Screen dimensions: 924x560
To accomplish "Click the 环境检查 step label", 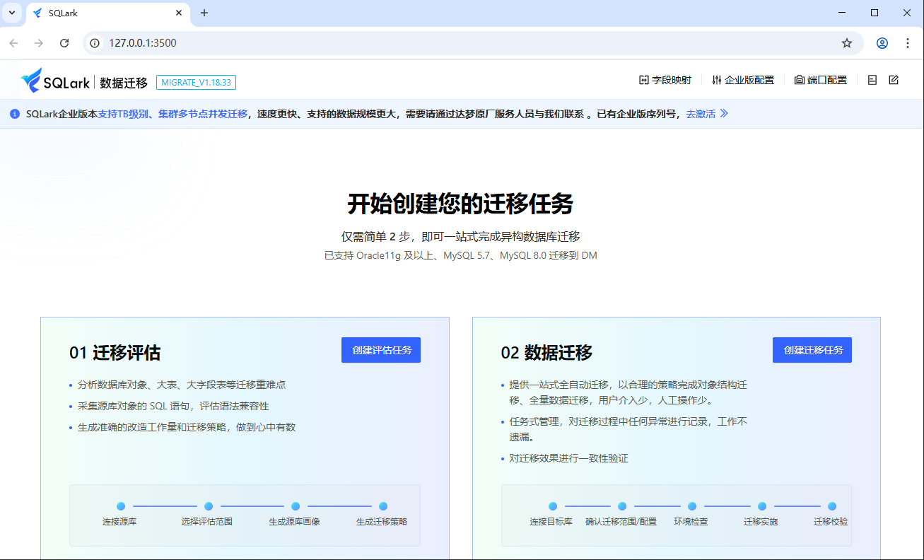I will (691, 522).
